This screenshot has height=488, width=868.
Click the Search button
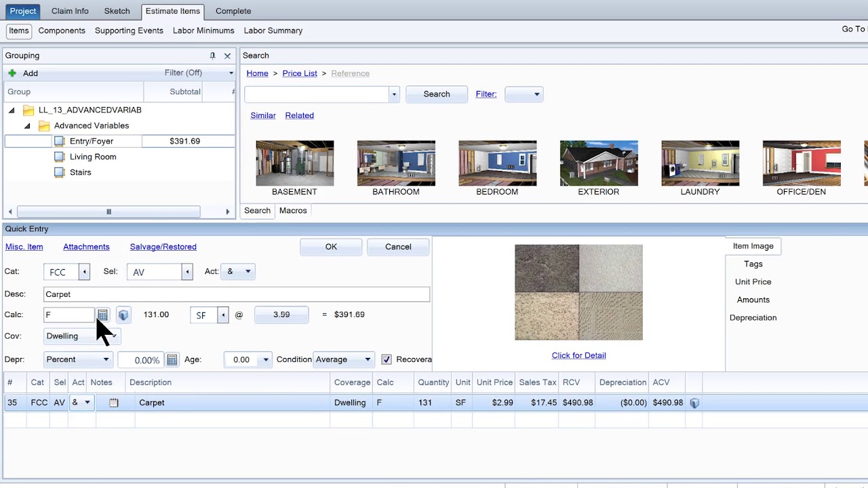437,94
